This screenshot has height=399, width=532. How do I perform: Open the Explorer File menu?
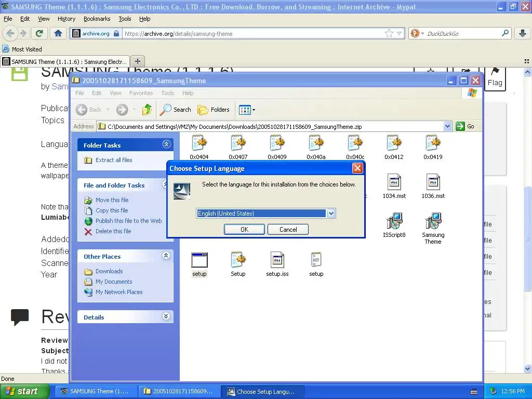pos(79,93)
